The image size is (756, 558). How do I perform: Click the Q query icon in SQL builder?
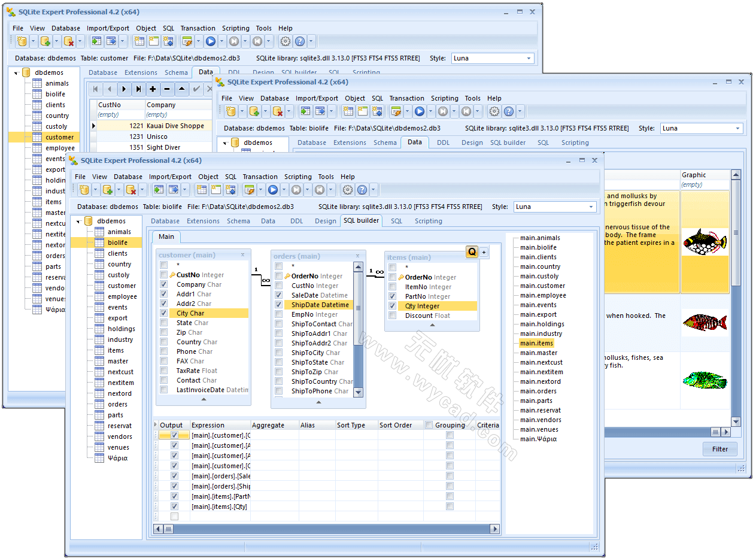click(x=471, y=252)
